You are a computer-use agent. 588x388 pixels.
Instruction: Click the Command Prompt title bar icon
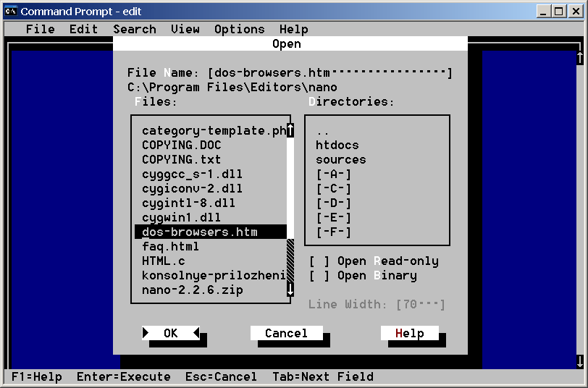pyautogui.click(x=11, y=11)
